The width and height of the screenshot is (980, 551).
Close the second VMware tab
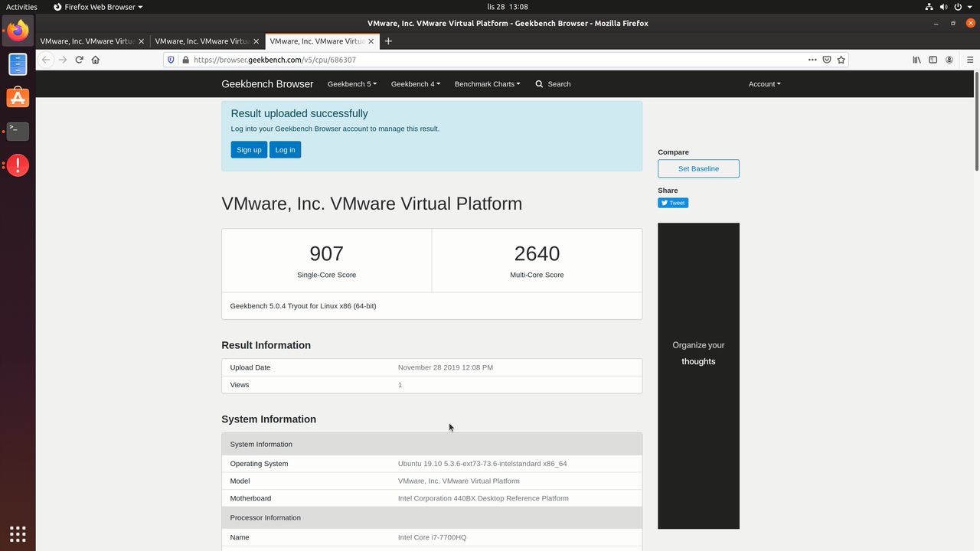(256, 41)
